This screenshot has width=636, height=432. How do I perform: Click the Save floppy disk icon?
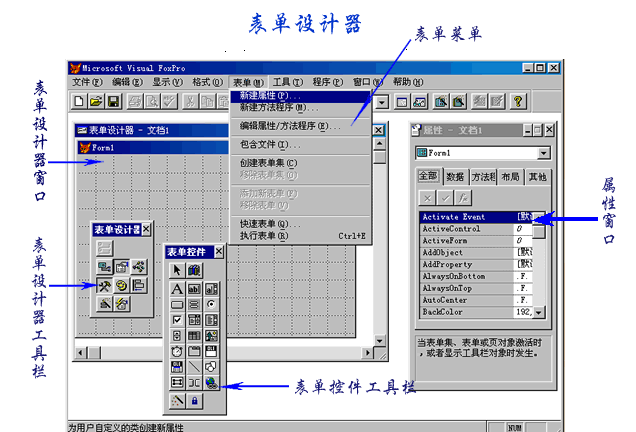coord(114,101)
